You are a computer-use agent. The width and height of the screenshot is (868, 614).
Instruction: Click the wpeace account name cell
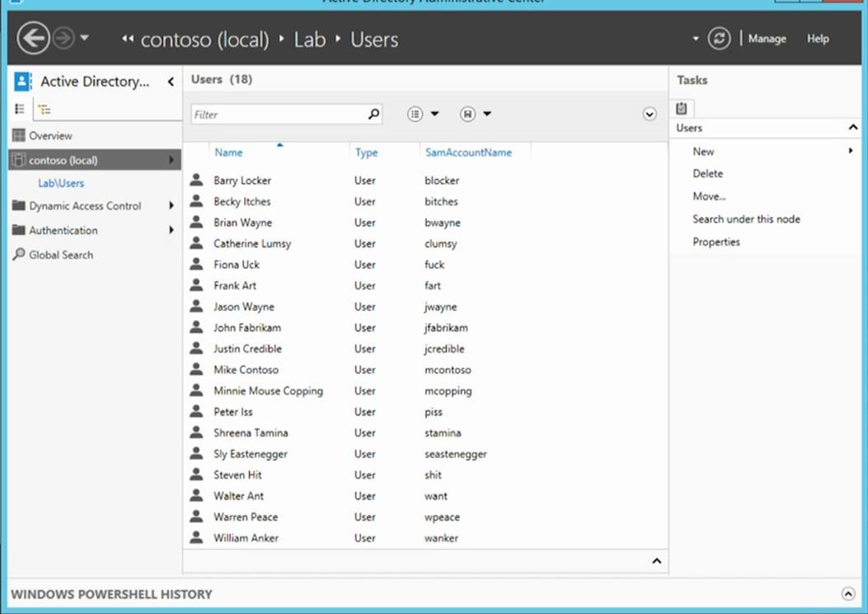442,517
